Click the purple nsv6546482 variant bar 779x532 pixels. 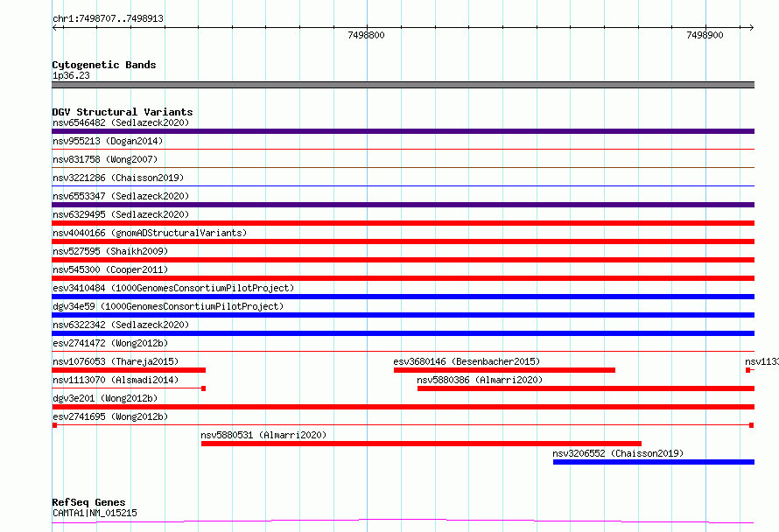tap(403, 131)
